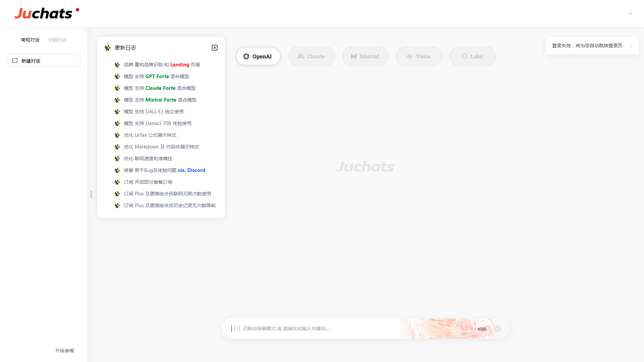Open 升级套餐 upgrade plan link
This screenshot has width=644, height=362.
pyautogui.click(x=65, y=351)
